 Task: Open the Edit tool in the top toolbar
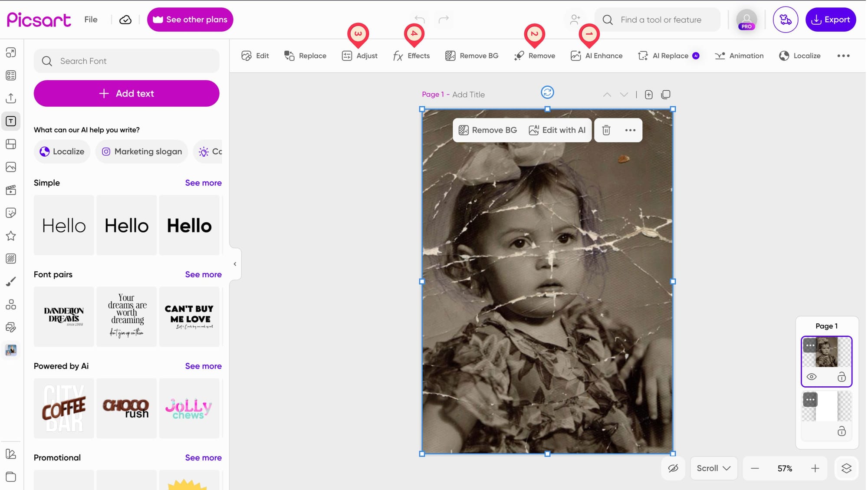(x=255, y=56)
